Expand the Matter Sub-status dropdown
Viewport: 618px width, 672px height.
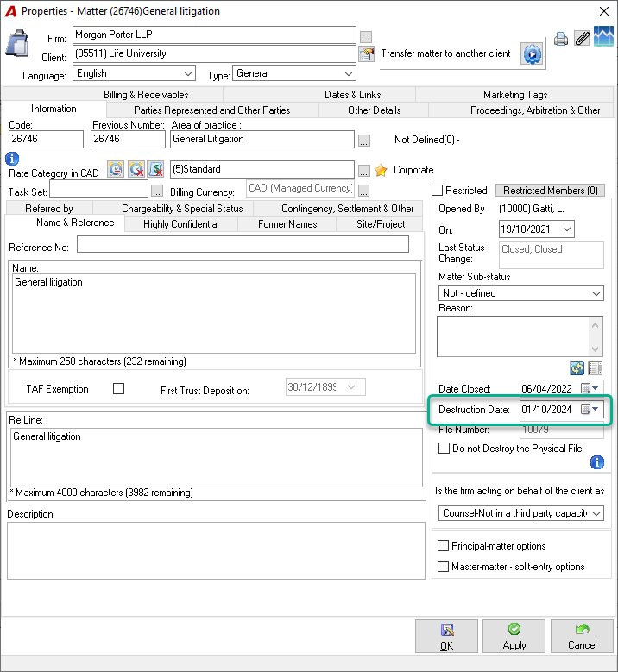tap(596, 293)
